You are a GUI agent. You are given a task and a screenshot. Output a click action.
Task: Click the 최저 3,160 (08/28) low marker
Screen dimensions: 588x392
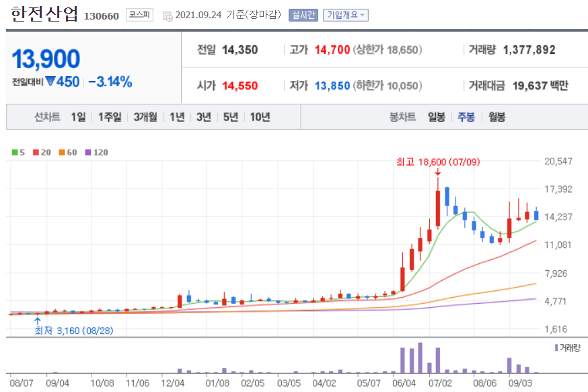point(74,331)
